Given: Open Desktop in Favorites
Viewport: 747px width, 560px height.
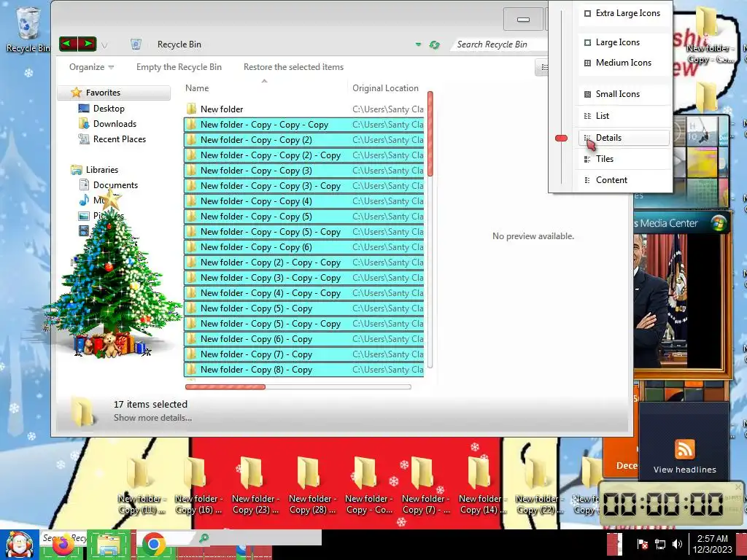Looking at the screenshot, I should point(109,109).
